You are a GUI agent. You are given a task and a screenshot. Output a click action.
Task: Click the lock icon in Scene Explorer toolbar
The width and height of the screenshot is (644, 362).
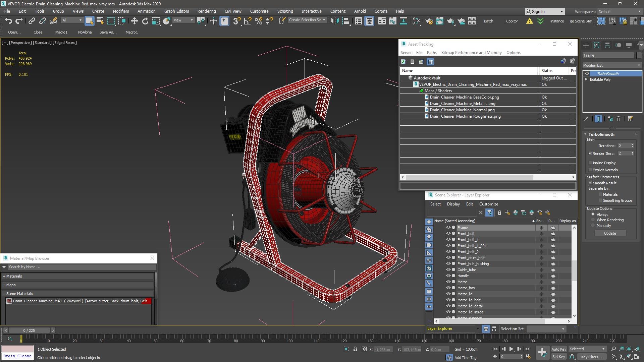[x=499, y=213]
